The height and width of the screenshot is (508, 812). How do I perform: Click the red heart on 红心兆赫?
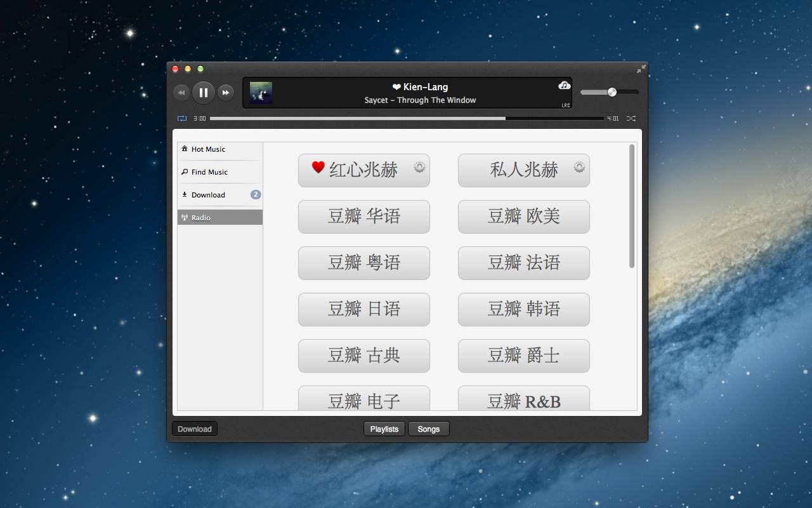(318, 167)
